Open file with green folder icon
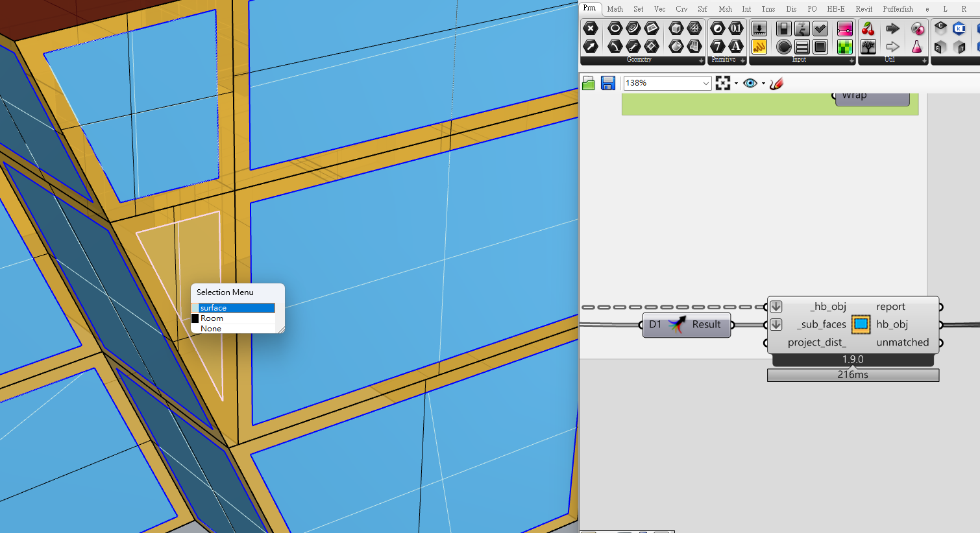980x533 pixels. [x=589, y=83]
